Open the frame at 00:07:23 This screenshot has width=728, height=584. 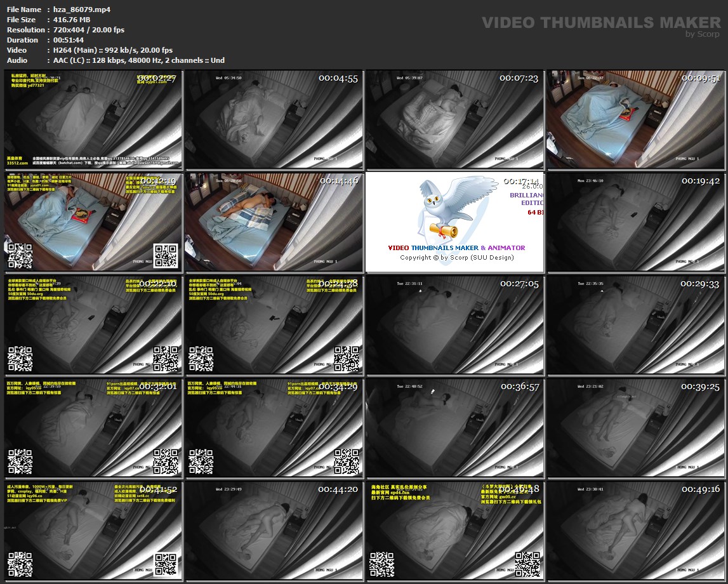coord(455,120)
